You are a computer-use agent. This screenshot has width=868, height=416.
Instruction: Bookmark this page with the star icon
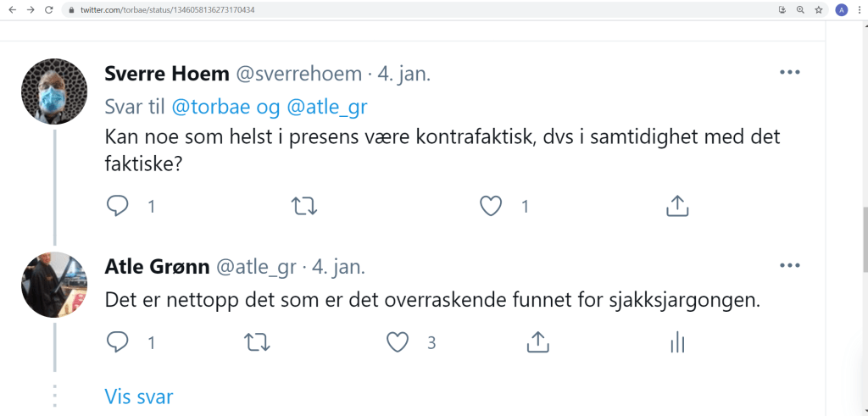819,10
